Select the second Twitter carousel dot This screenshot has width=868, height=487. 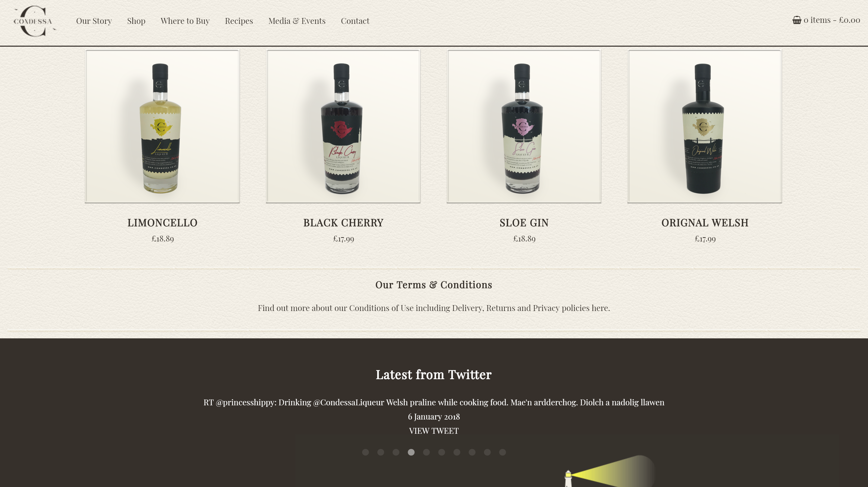tap(380, 452)
